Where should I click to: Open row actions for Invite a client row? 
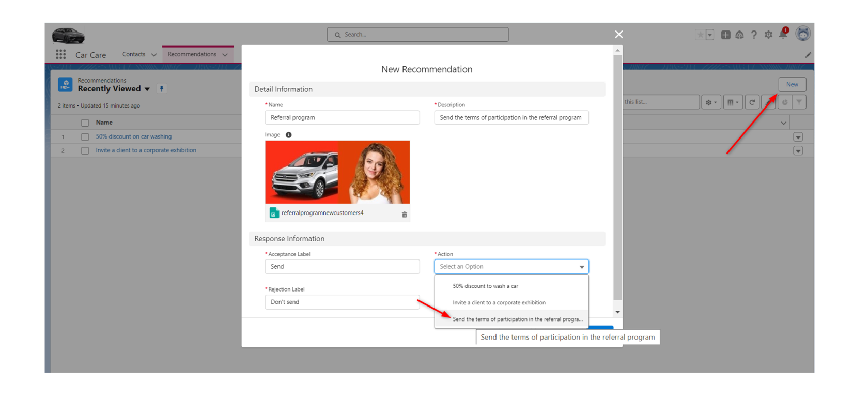click(798, 151)
